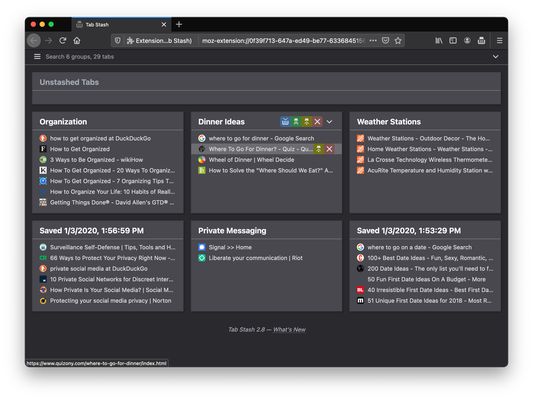The image size is (533, 400).
Task: Click the Dinner Ideas group title
Action: coord(221,122)
